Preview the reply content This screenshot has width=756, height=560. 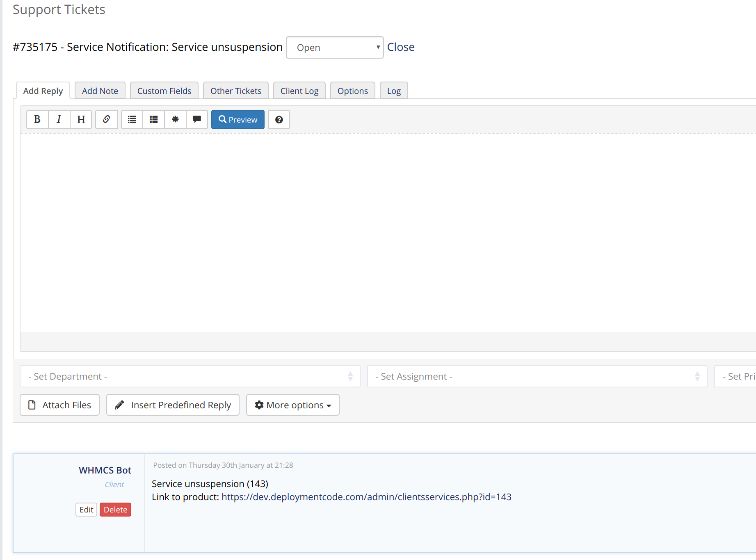click(x=238, y=119)
